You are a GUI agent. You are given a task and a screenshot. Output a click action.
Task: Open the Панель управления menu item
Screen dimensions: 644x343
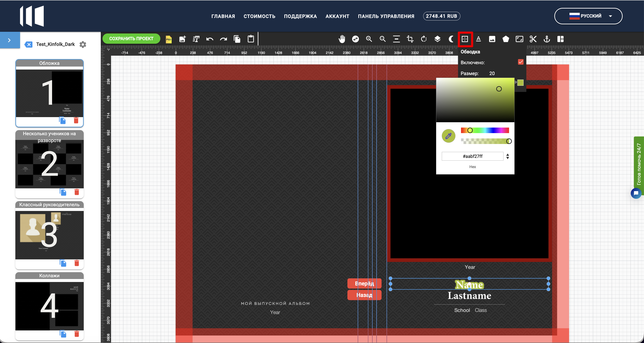click(386, 16)
